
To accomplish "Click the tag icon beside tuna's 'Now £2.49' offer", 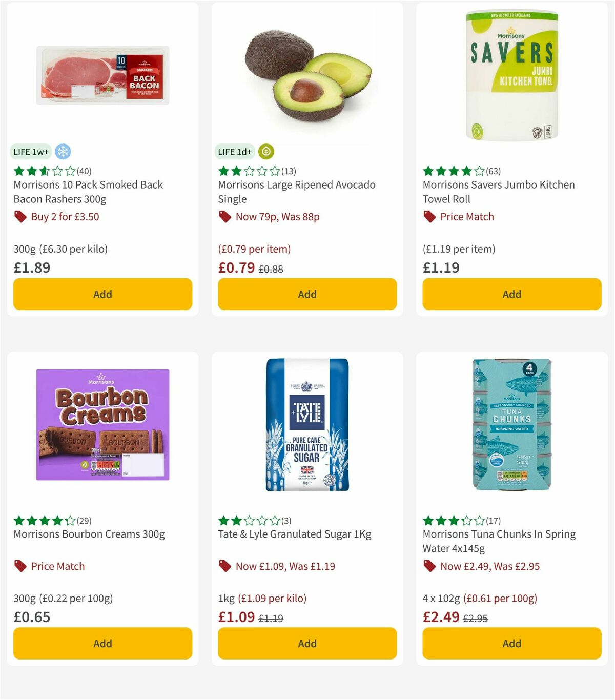I will pyautogui.click(x=429, y=566).
